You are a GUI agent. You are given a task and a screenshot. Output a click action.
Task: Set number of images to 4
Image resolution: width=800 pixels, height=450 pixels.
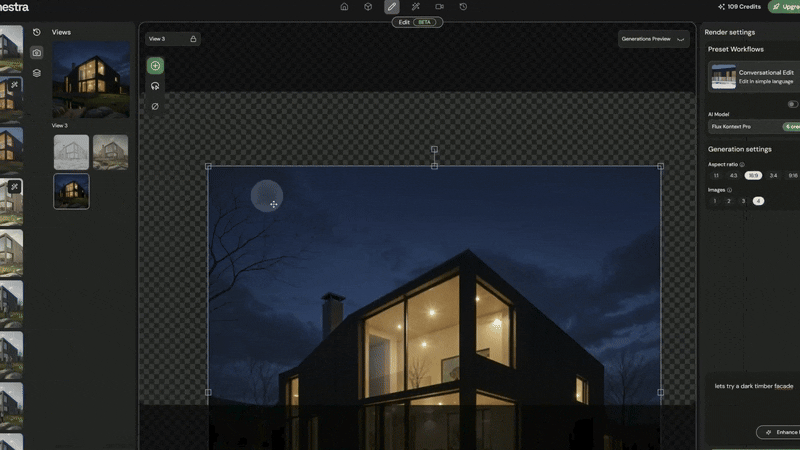[758, 201]
